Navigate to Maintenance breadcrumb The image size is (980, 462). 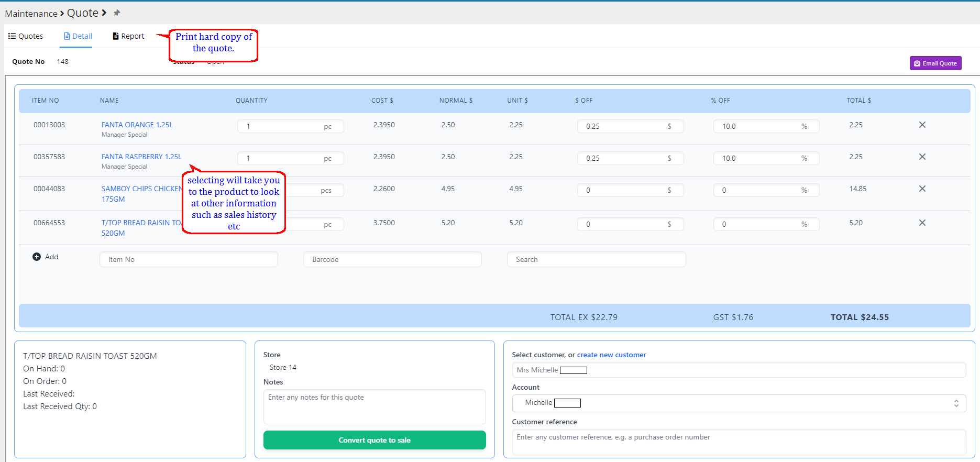31,14
